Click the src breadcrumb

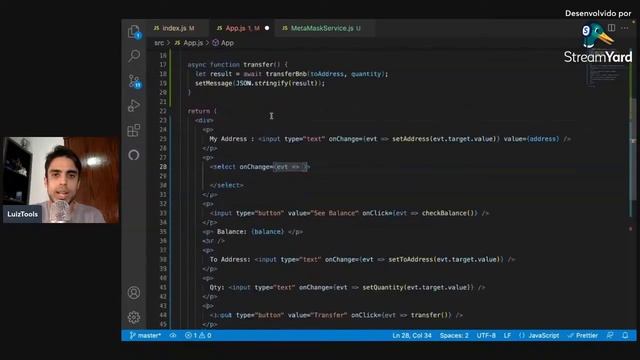pos(159,43)
